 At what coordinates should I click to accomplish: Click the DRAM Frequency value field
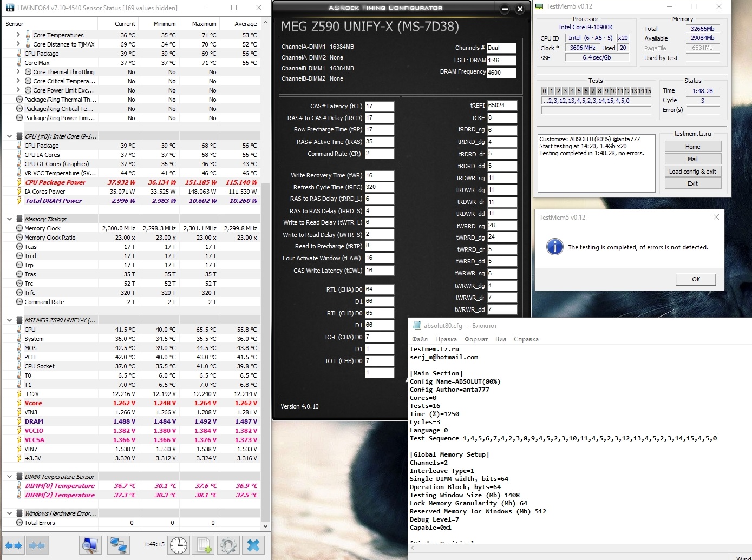501,73
